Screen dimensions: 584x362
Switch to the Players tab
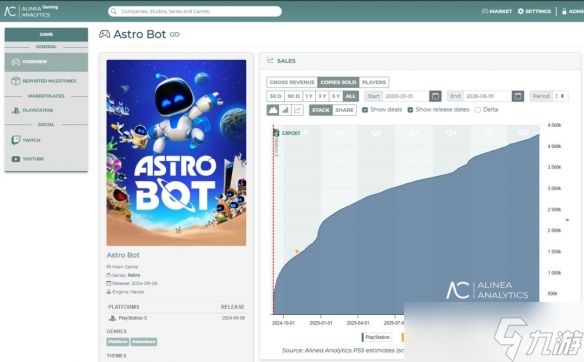point(374,82)
